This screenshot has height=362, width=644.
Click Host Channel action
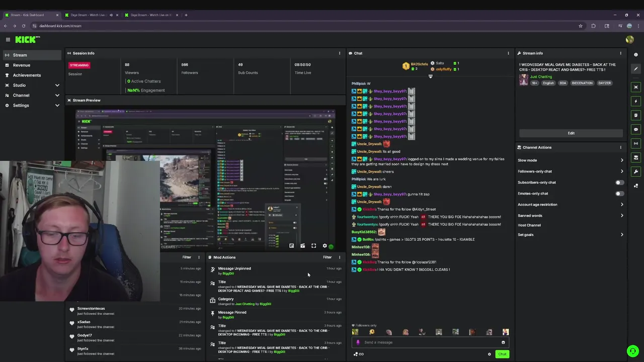pos(529,225)
